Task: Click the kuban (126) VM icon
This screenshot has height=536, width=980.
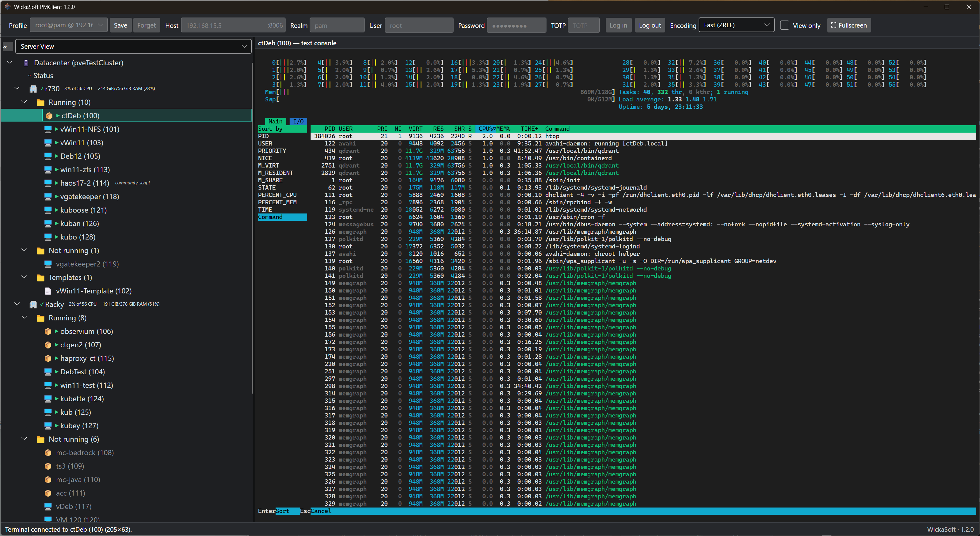Action: tap(48, 224)
